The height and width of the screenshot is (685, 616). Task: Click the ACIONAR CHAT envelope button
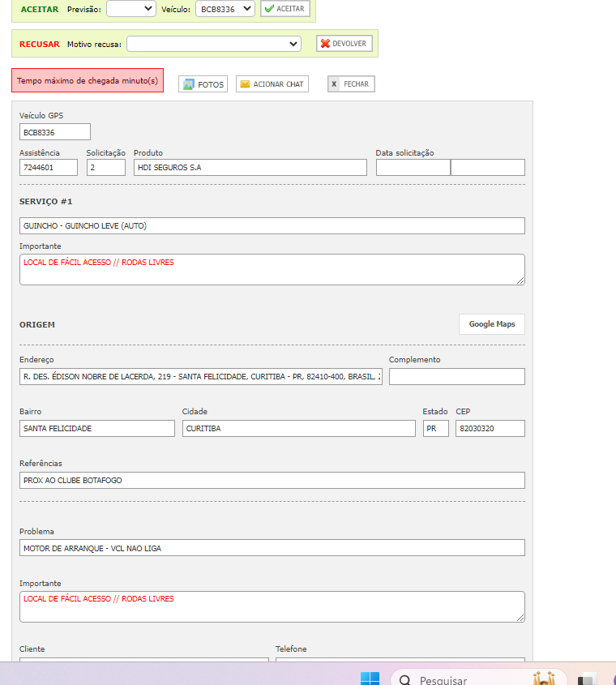pos(272,84)
